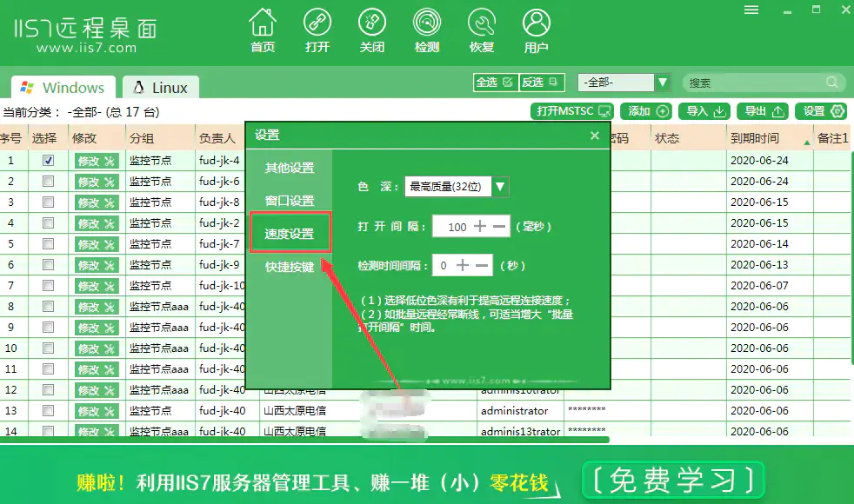
Task: Switch to the Windows tab
Action: (x=63, y=87)
